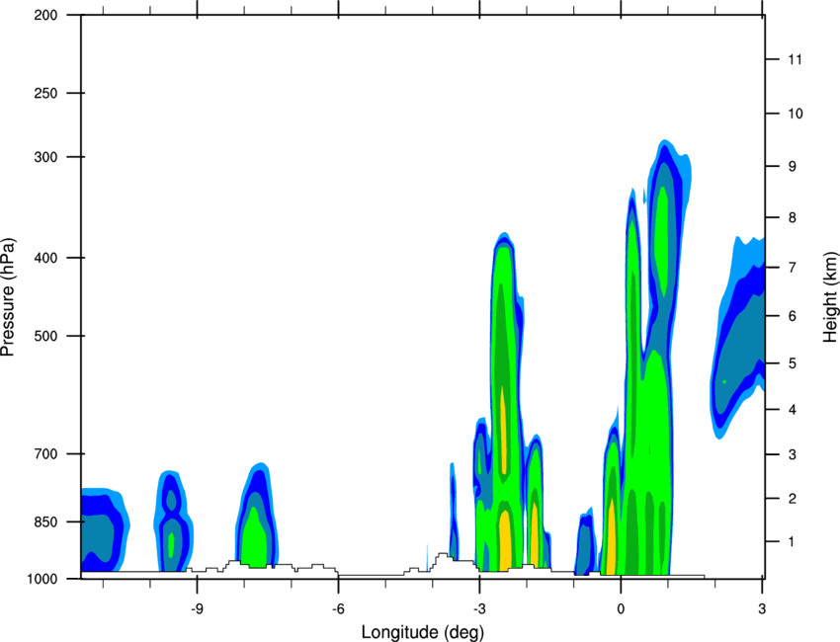
Task: Pick the 4 km height tick label
Action: click(792, 410)
